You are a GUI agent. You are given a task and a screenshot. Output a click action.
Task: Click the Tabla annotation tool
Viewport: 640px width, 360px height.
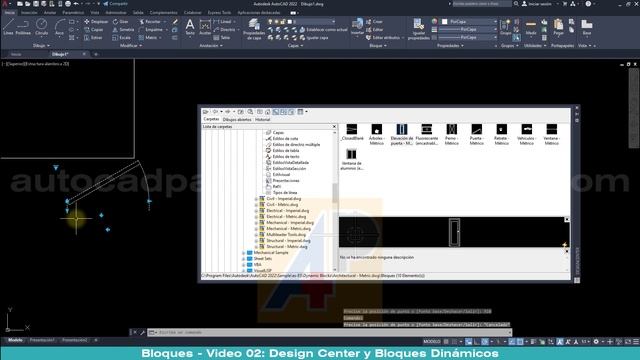click(222, 38)
